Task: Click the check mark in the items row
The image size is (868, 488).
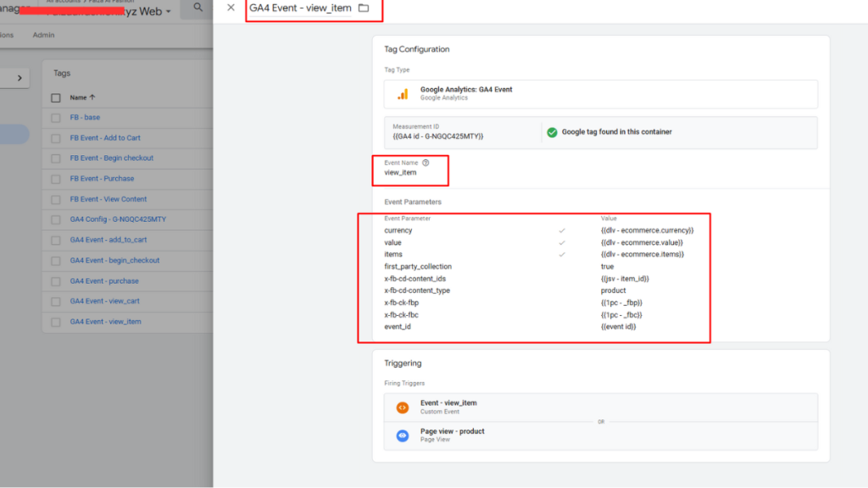Action: pyautogui.click(x=562, y=254)
